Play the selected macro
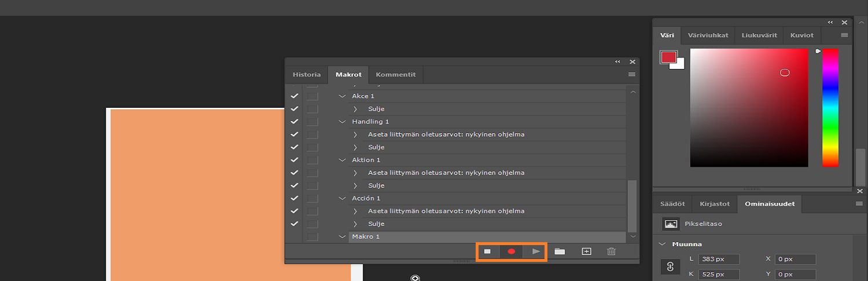 tap(536, 251)
